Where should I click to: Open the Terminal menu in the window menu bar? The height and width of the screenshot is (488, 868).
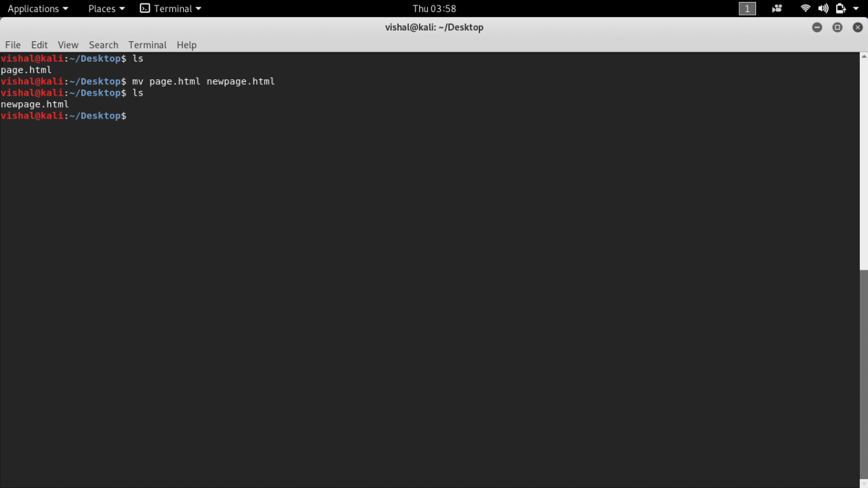coord(147,45)
